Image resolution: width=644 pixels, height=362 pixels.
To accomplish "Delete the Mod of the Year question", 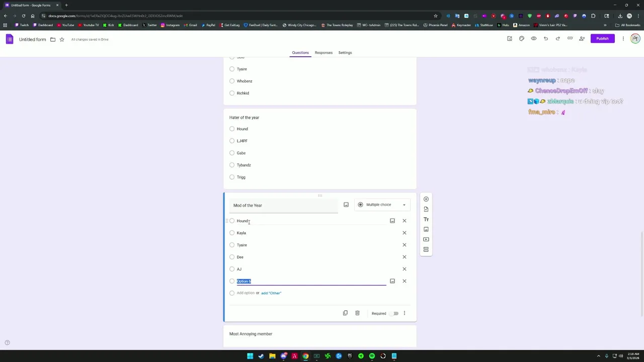I will pos(357,313).
